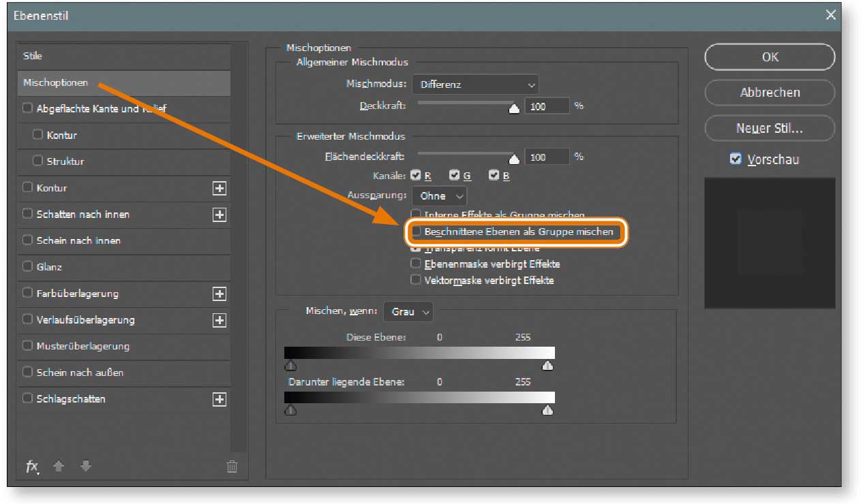Screen dimensions: 861x504
Task: Click the move effect down arrow
Action: [x=85, y=467]
